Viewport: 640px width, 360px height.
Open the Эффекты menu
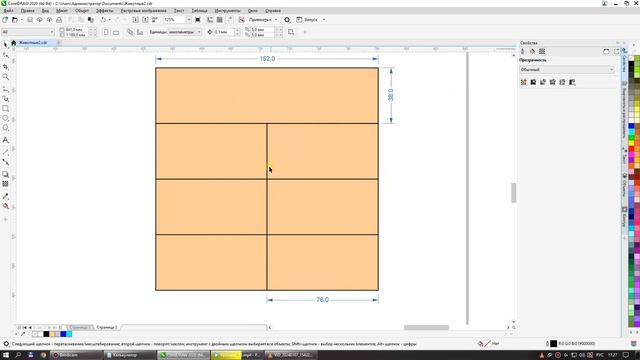(104, 11)
